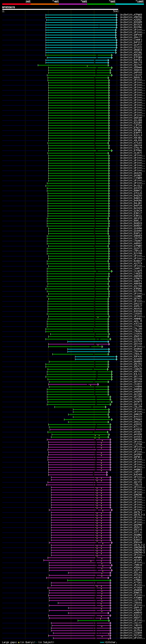The height and width of the screenshot is (644, 146).
Task: Click the cyan alignment bar for UniRef100_B9FA30
Action: coord(96,357)
